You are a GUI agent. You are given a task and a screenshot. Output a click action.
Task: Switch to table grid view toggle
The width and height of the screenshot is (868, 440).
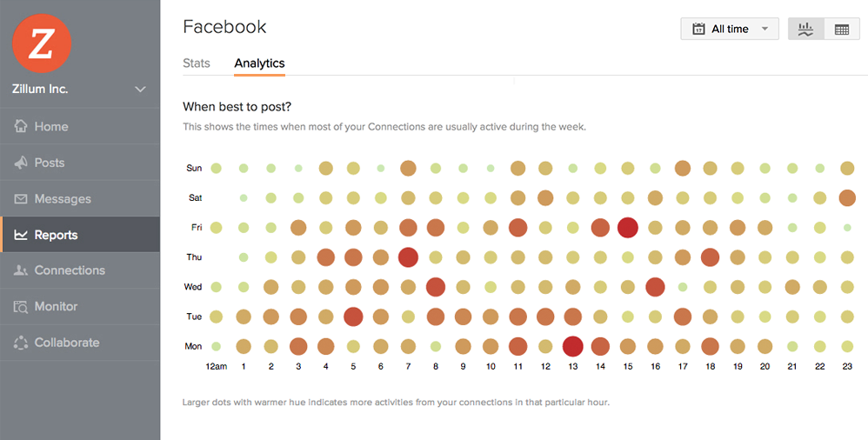click(x=842, y=29)
